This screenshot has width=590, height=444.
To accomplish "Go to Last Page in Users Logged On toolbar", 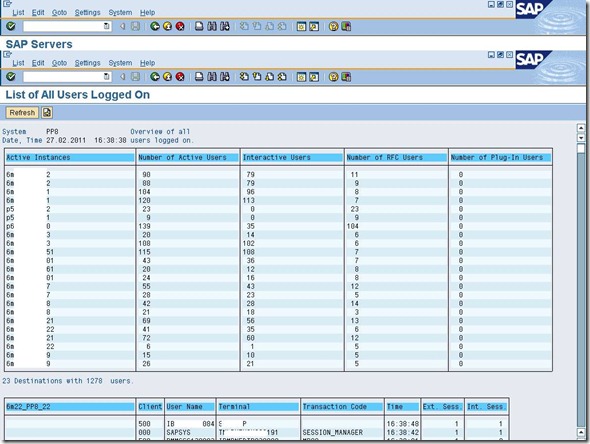I will pos(282,77).
